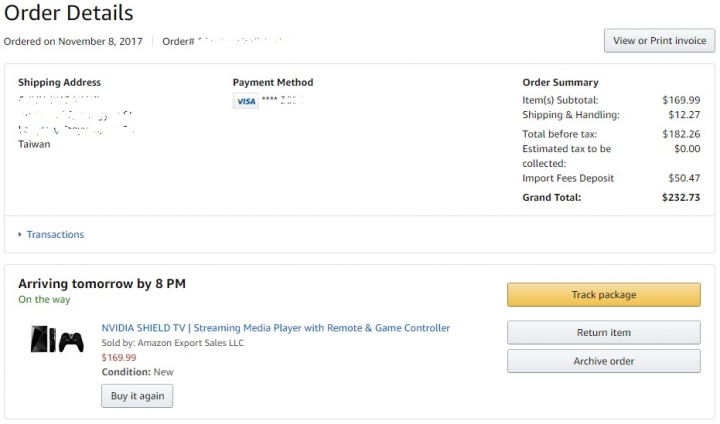Open the Transactions link
The width and height of the screenshot is (720, 424).
coord(55,234)
